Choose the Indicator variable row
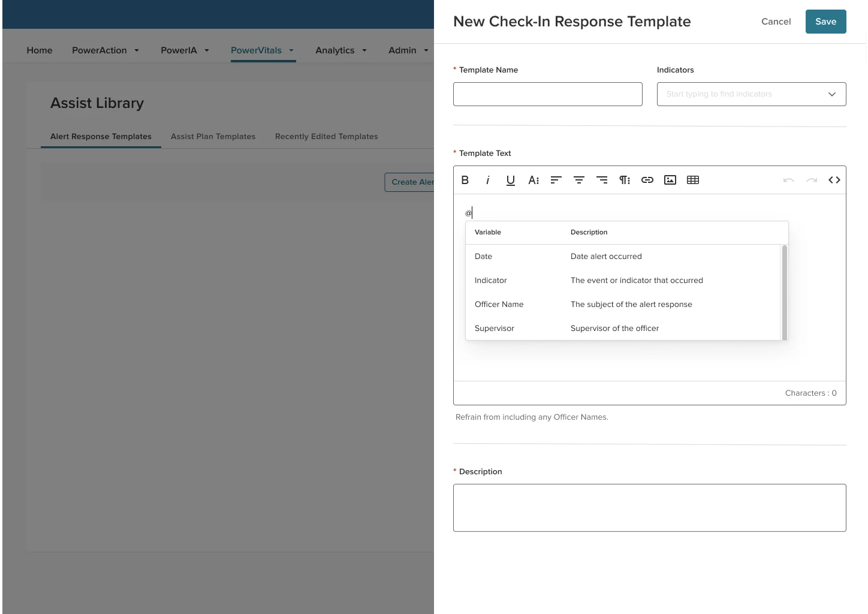 click(x=623, y=281)
